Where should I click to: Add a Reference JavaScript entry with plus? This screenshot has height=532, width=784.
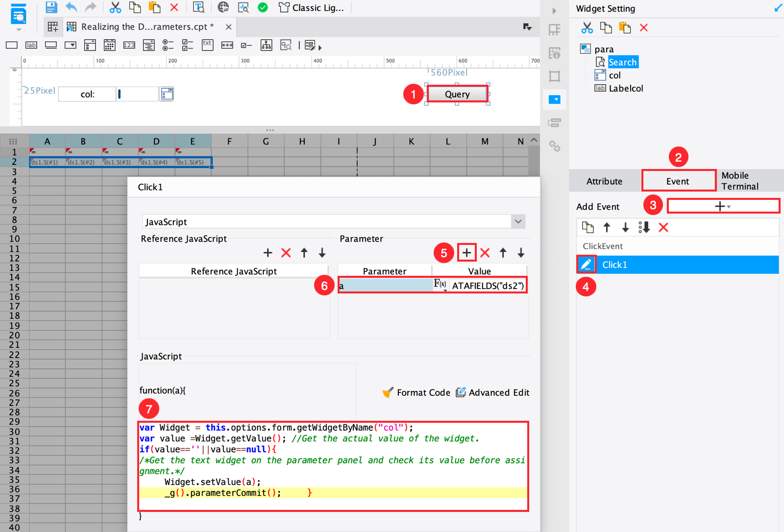point(268,253)
